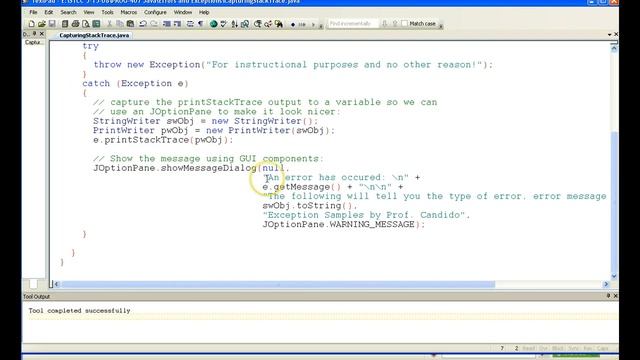Click the vertical scrollbar thumb
The image size is (640, 360).
point(614,202)
